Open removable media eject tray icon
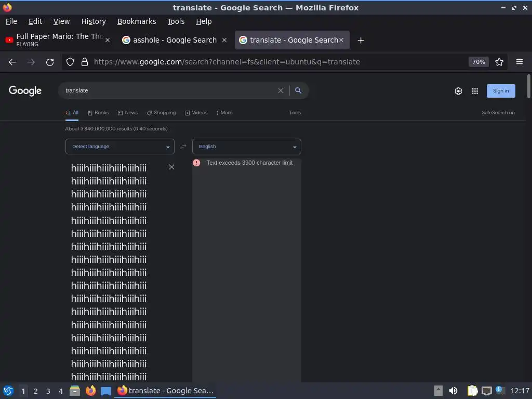 (x=438, y=391)
